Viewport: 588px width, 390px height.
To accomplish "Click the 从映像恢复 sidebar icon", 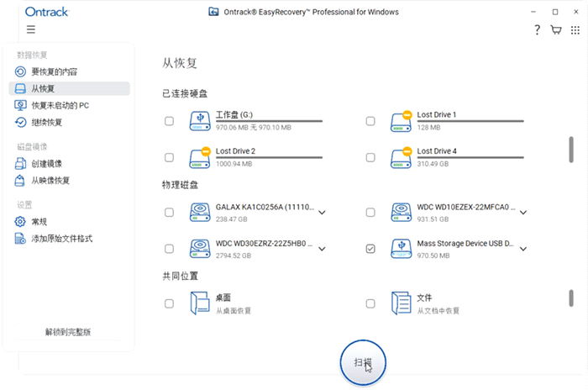I will 19,181.
